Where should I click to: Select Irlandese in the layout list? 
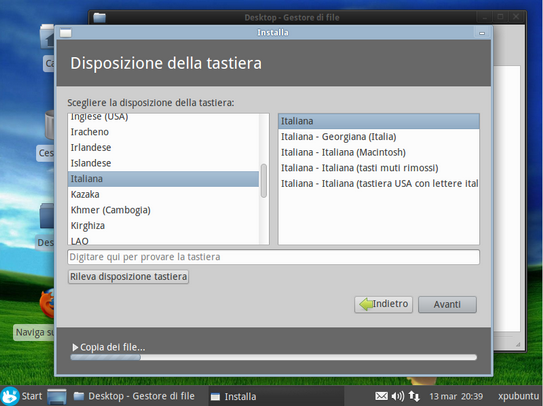[163, 148]
